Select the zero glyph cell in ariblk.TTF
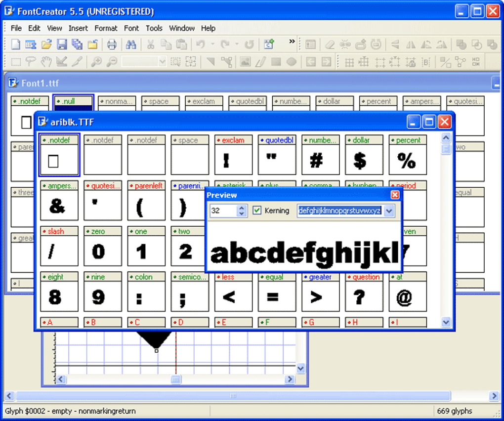This screenshot has width=504, height=421. click(x=103, y=246)
